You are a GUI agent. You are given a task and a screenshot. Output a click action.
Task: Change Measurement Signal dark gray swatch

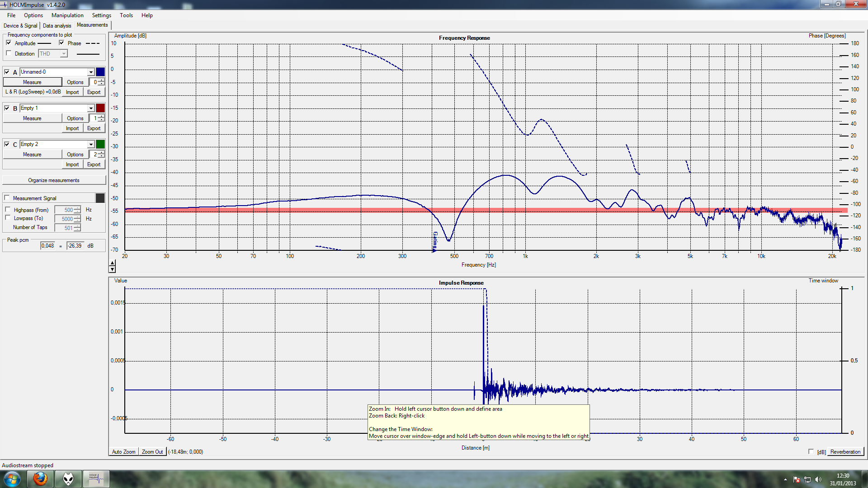tap(100, 198)
